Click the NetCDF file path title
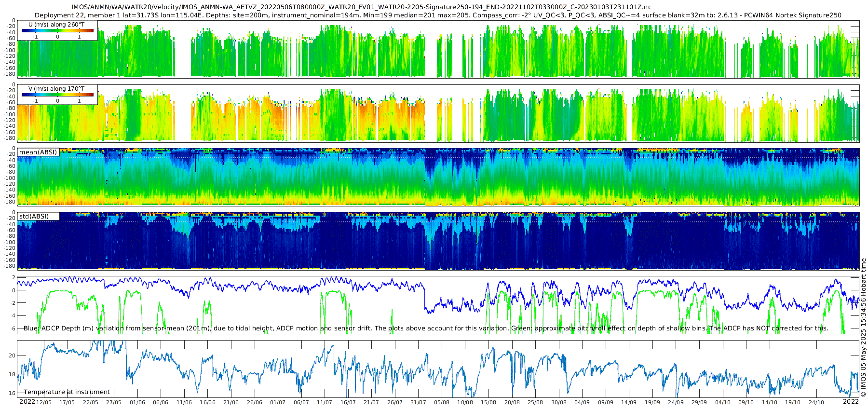This screenshot has height=410, width=868. click(361, 7)
